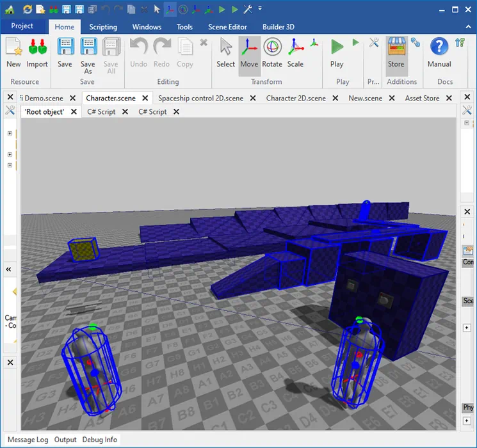Click the tree arrow icon beside Manual
Screen dimensions: 477x448
460,43
